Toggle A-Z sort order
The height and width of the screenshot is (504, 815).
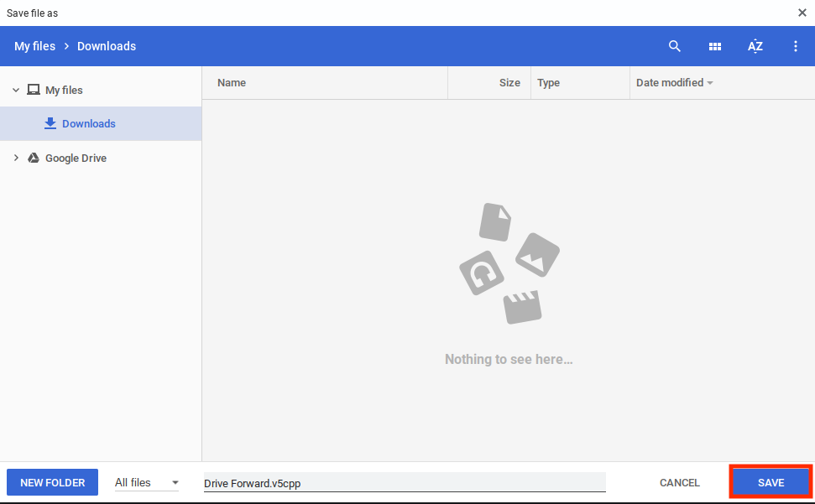[x=755, y=46]
